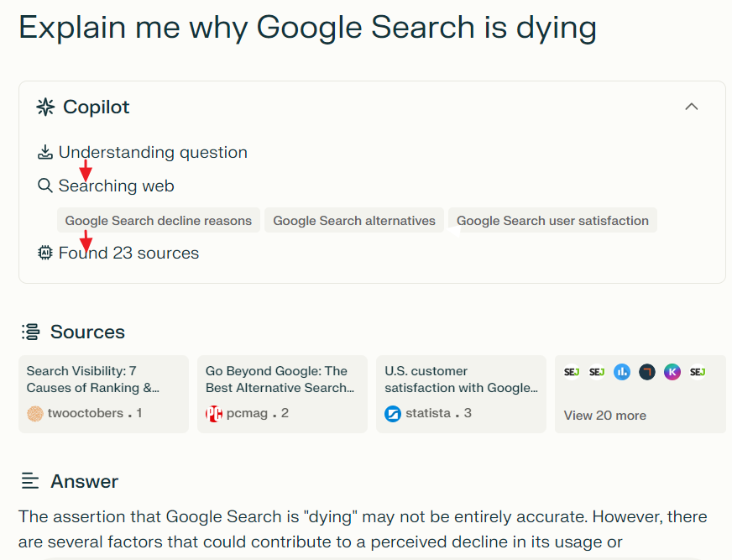Select the "Google Search user satisfaction" query chip
The height and width of the screenshot is (560, 732).
pos(552,221)
